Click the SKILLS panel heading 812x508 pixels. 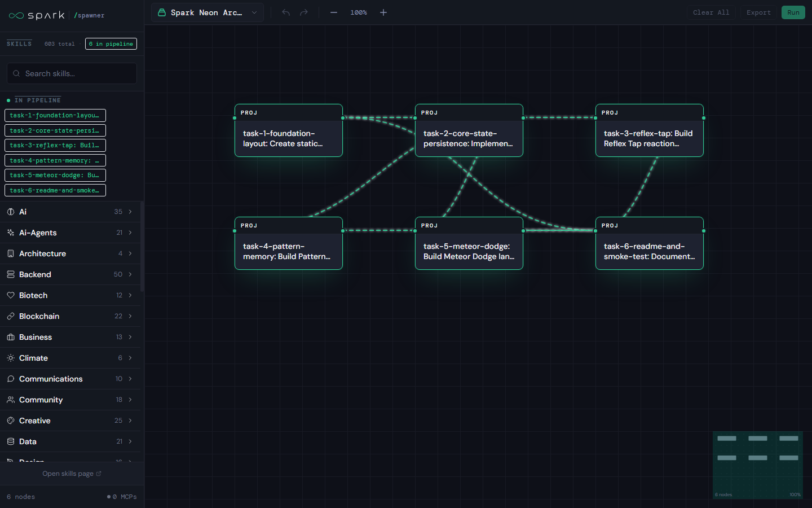click(x=19, y=43)
